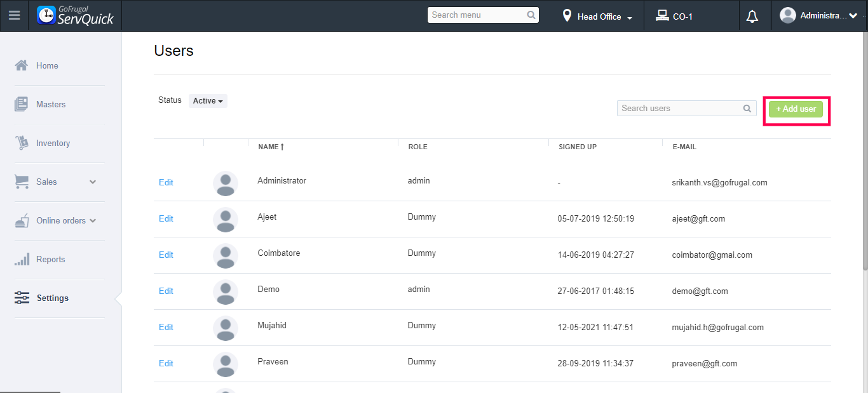Open Masters in sidebar
Screen dimensions: 868x393
coord(51,104)
